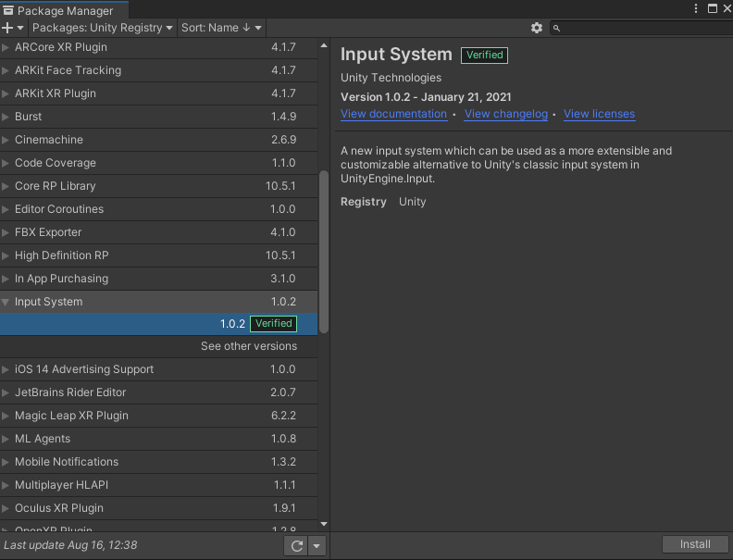Viewport: 733px width, 560px height.
Task: Expand ARCore XR Plugin versions
Action: pyautogui.click(x=6, y=47)
